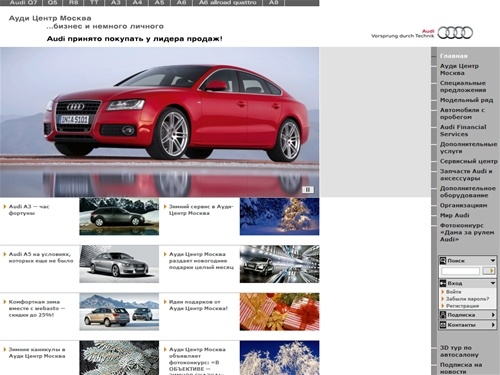Screen dimensions: 500x375
Task: Click the Регистрация link
Action: pyautogui.click(x=462, y=306)
